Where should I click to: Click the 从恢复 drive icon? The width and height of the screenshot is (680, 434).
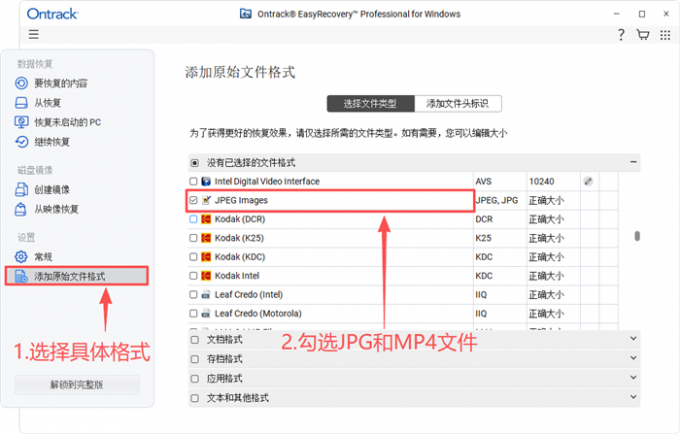click(x=21, y=103)
